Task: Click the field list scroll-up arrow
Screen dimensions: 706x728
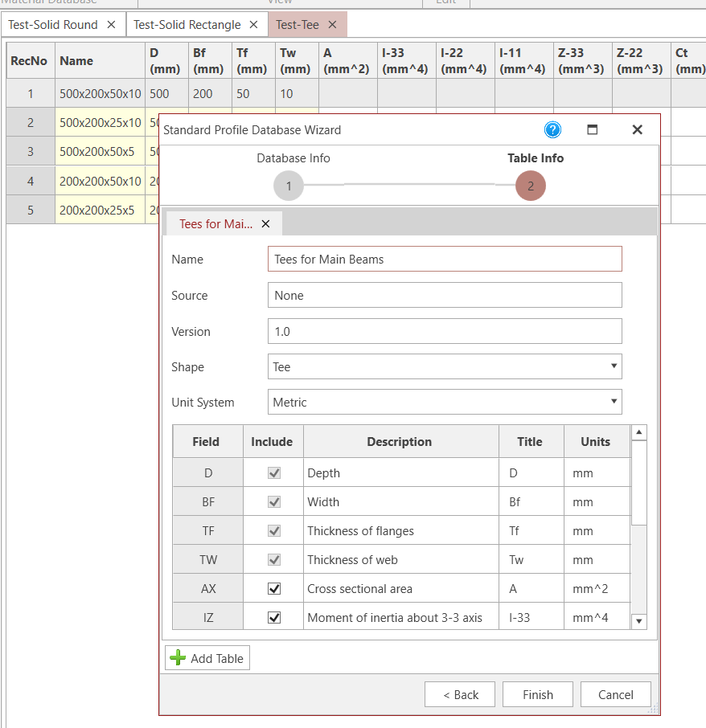Action: pos(639,432)
